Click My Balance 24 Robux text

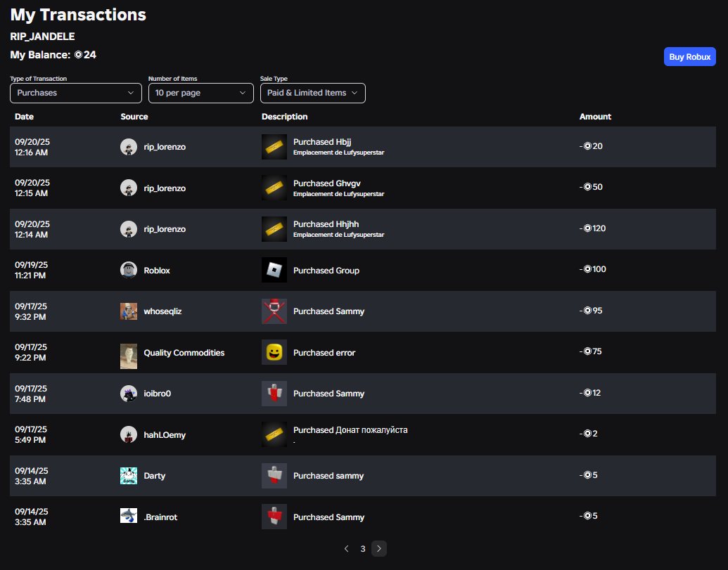[53, 55]
